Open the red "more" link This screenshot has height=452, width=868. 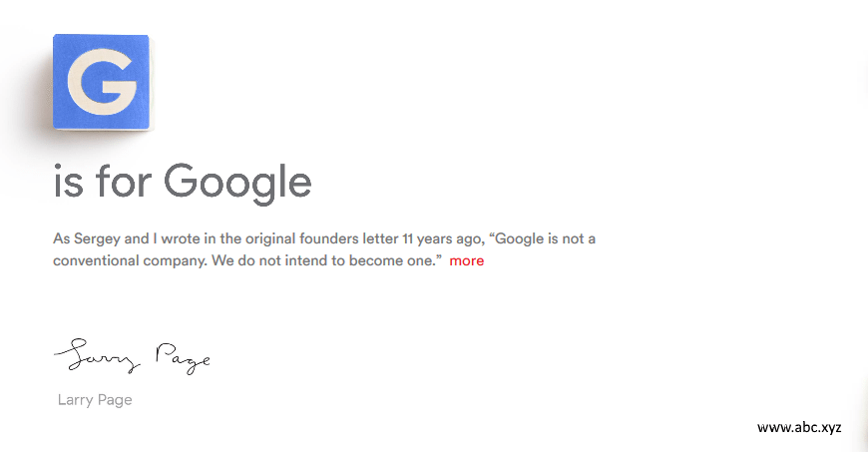pyautogui.click(x=467, y=261)
